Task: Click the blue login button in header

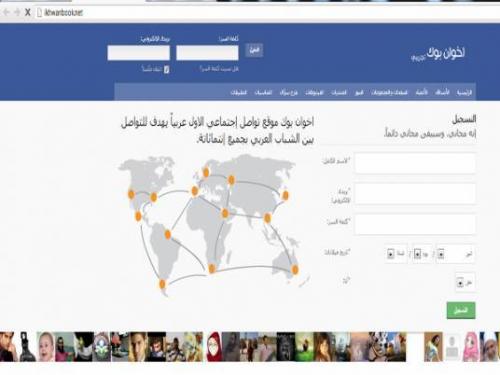Action: click(254, 50)
